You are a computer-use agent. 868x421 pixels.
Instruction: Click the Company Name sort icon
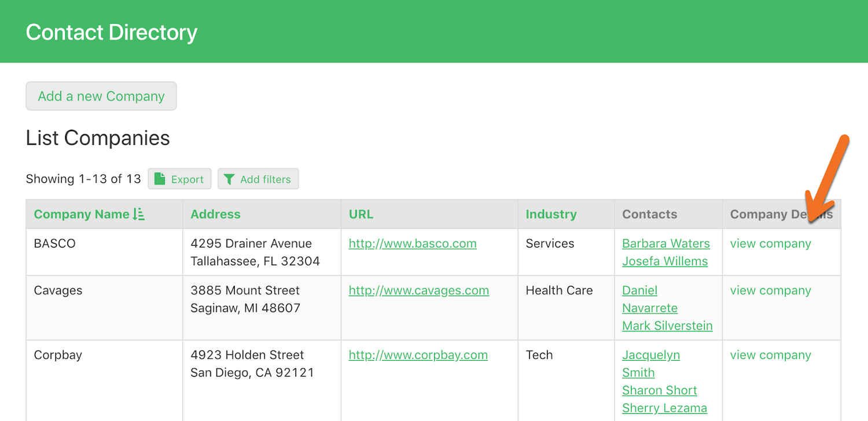pyautogui.click(x=138, y=214)
